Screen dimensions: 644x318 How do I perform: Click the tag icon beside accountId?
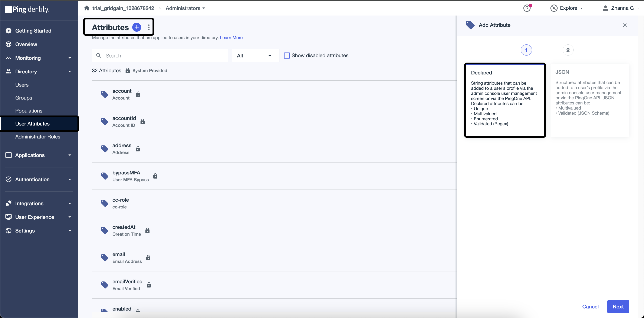[x=105, y=121]
